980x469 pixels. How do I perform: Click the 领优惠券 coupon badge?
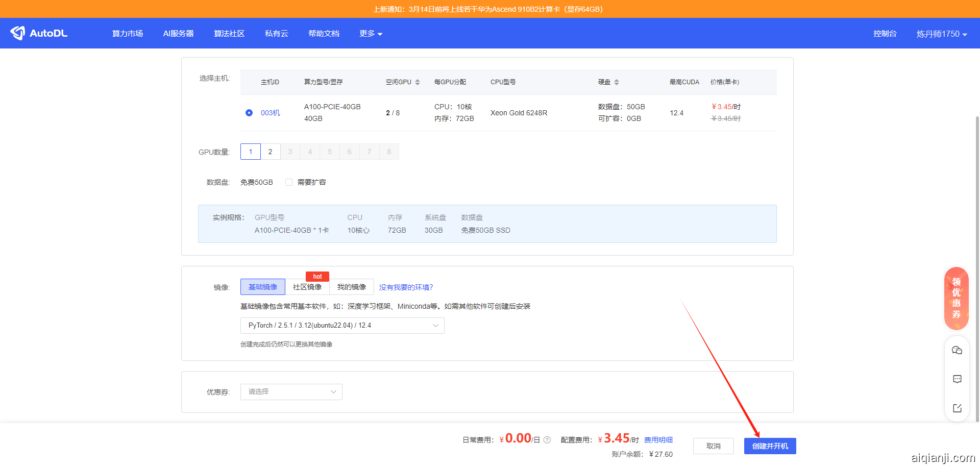957,298
